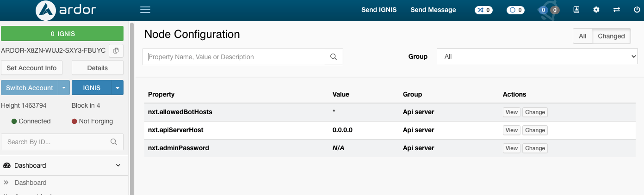Copy the account address
This screenshot has height=195, width=644.
[116, 50]
